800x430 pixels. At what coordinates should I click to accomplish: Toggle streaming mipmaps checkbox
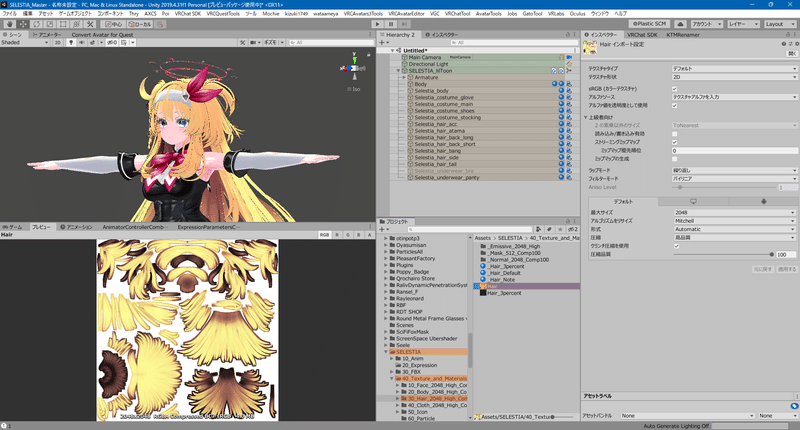pos(674,142)
